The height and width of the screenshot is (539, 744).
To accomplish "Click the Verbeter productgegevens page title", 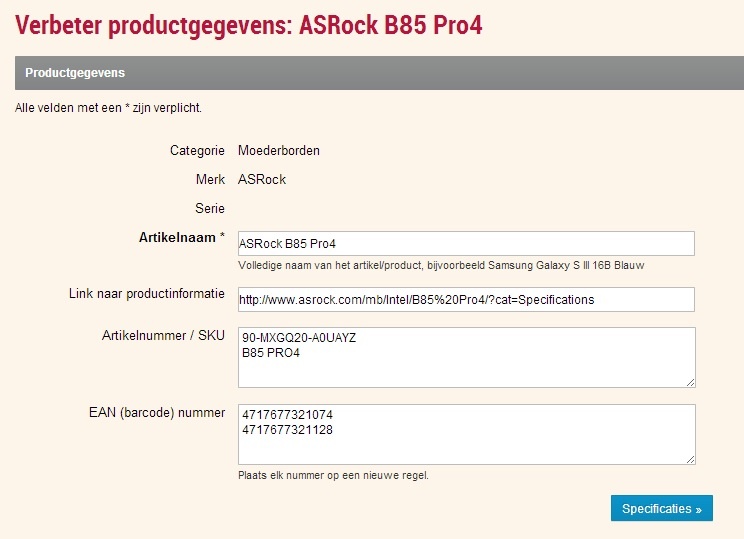I will click(249, 24).
